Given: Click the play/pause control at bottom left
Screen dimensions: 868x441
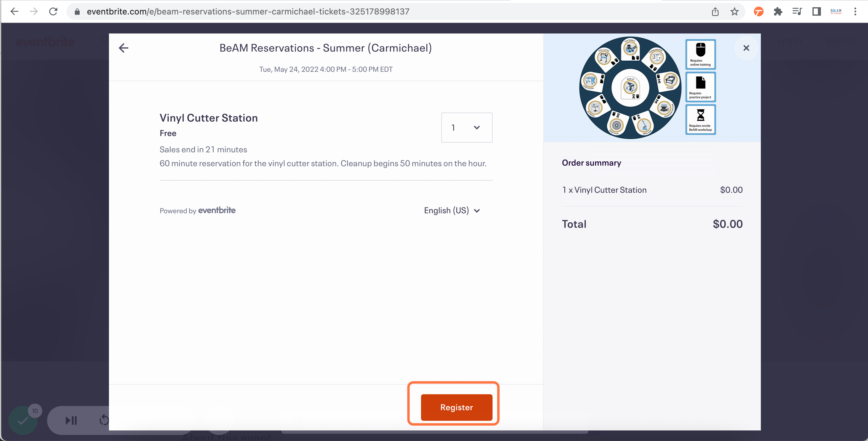Looking at the screenshot, I should pyautogui.click(x=71, y=420).
